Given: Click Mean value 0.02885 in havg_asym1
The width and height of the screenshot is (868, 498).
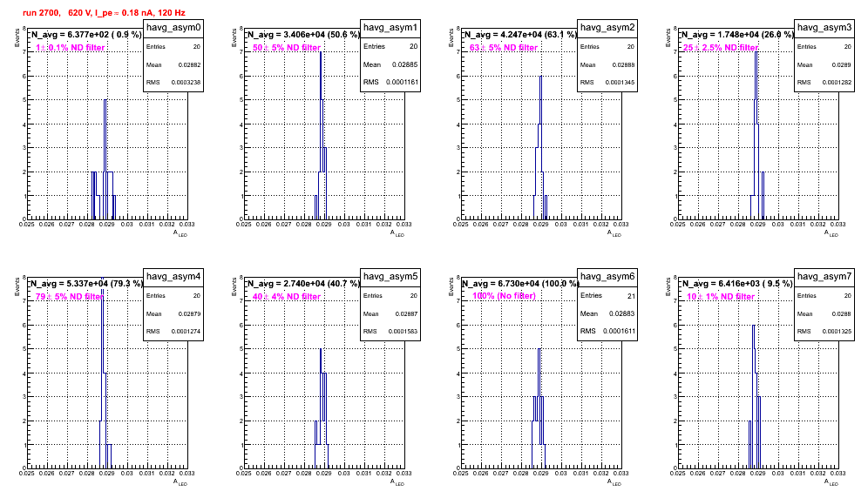Looking at the screenshot, I should coord(404,64).
